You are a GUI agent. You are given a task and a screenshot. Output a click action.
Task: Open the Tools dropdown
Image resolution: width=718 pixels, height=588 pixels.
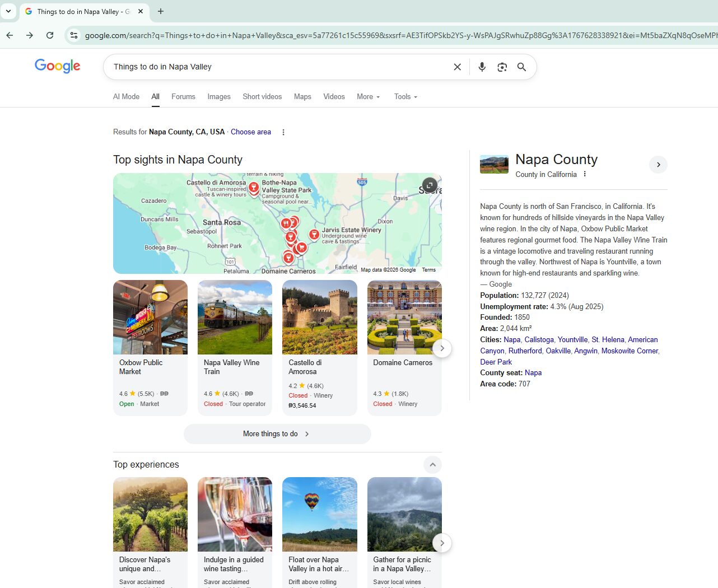pyautogui.click(x=405, y=97)
